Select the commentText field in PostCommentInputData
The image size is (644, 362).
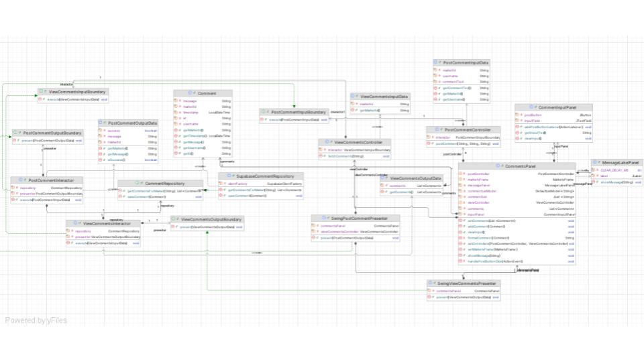click(453, 82)
